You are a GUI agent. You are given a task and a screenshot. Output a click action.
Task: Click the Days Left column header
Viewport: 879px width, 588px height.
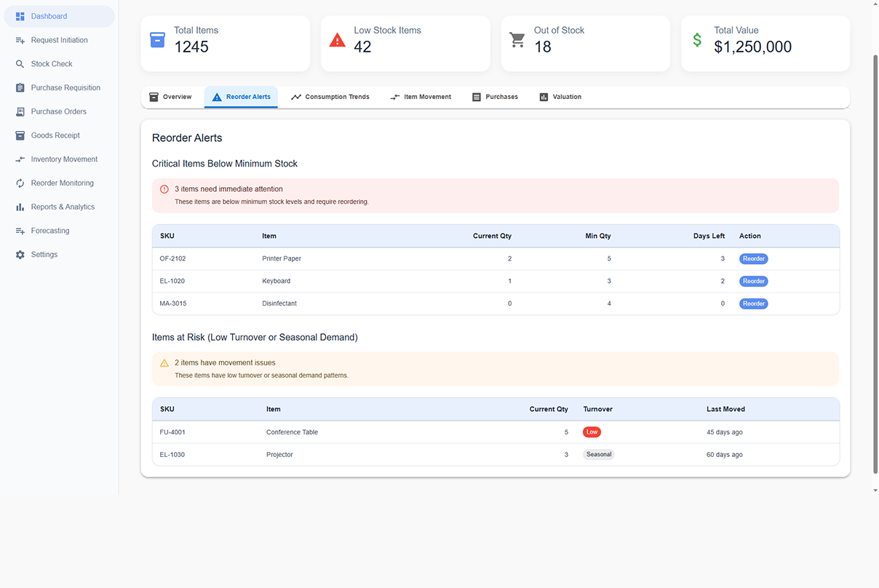(709, 236)
